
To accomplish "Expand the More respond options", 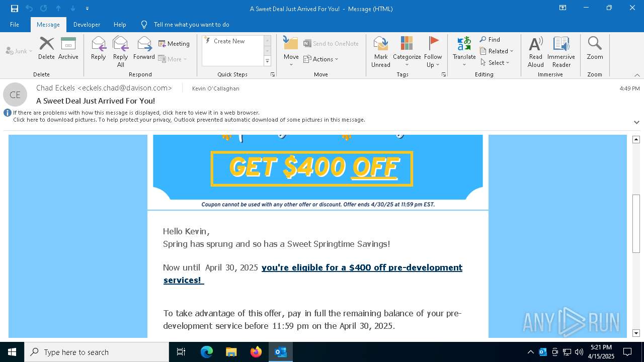I will [173, 59].
